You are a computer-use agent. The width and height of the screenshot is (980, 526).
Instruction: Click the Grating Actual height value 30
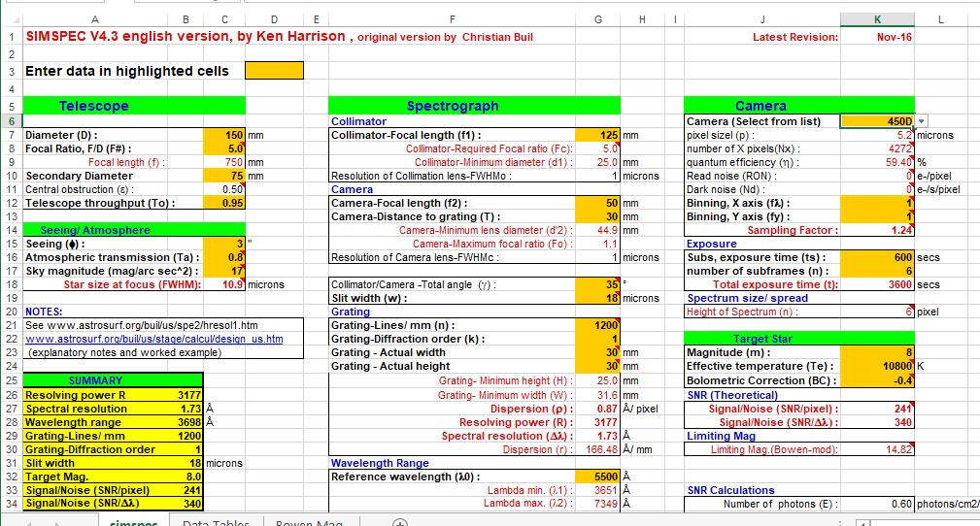[x=597, y=366]
